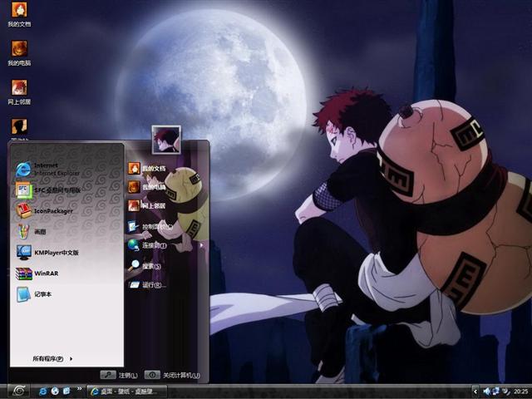Launch Internet Explorer from Start menu
This screenshot has height=399, width=532.
[x=48, y=169]
